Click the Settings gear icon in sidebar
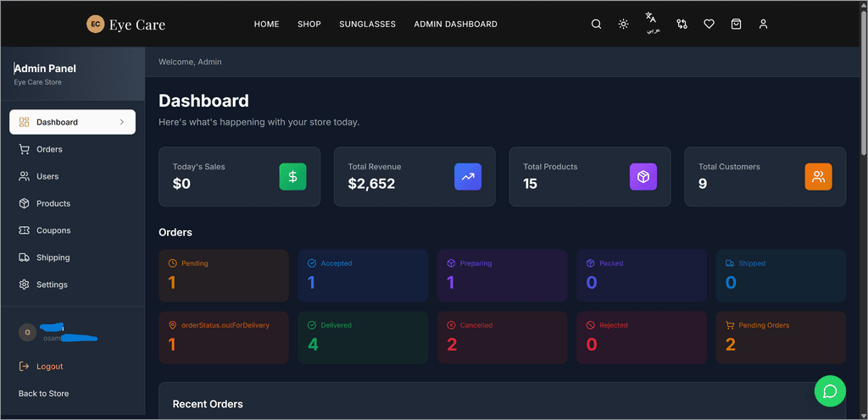868x420 pixels. click(x=25, y=285)
